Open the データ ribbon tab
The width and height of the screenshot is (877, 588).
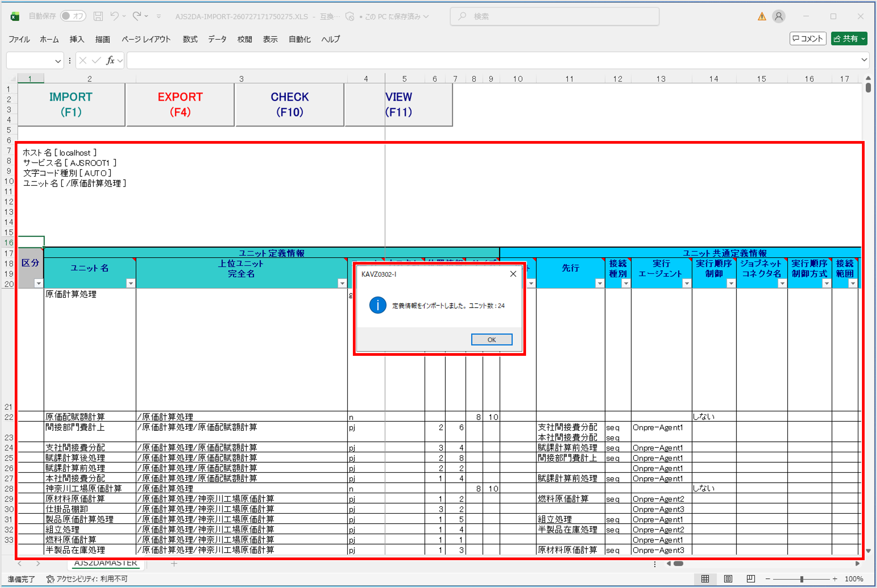tap(217, 39)
